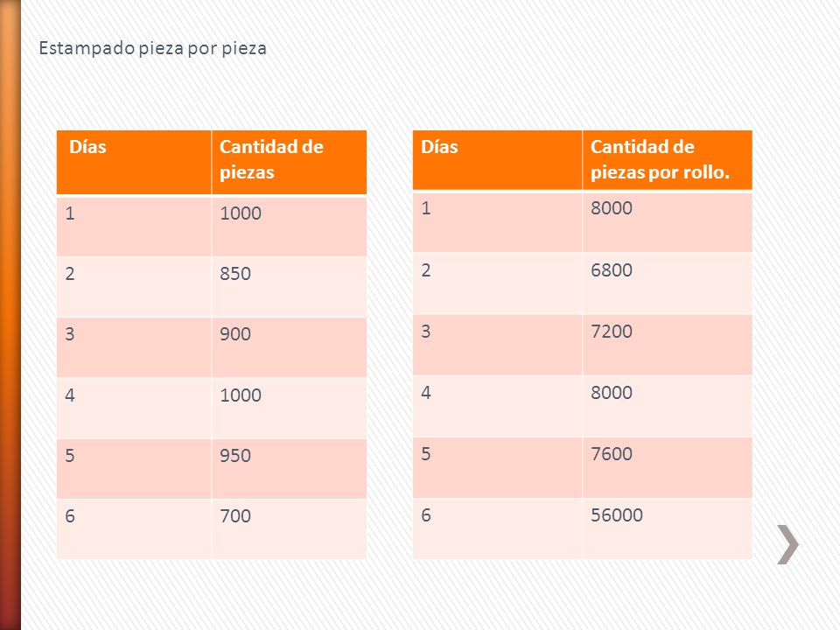Screen dimensions: 840x630
Task: Click the 'Cantidad de piezas' header cell
Action: click(x=290, y=163)
